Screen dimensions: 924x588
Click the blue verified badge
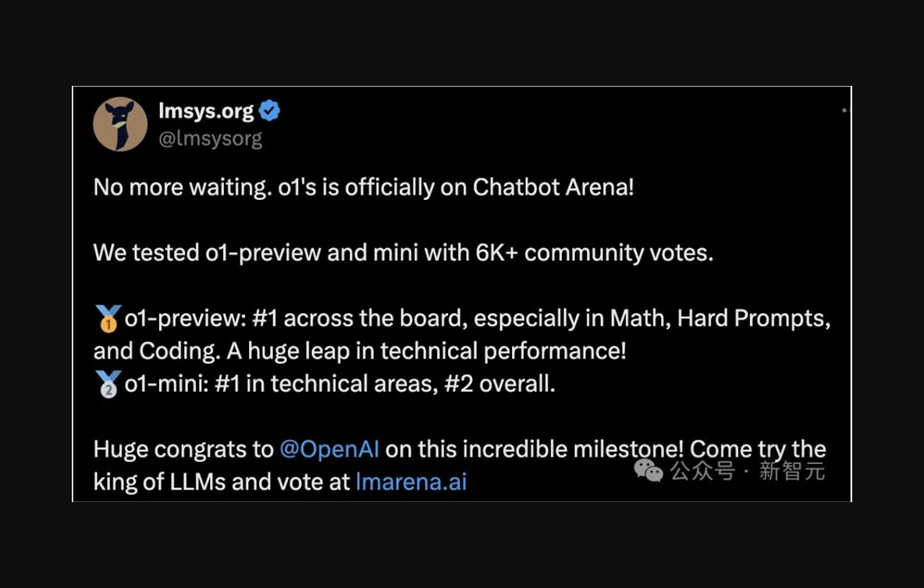coord(270,112)
